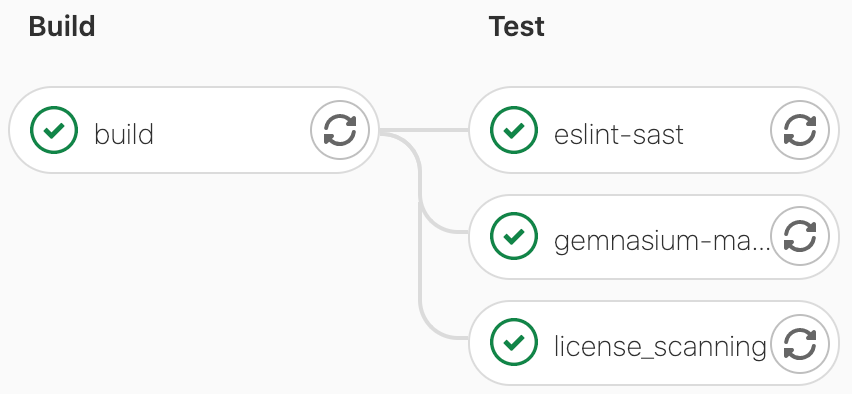Retry the build job
The width and height of the screenshot is (852, 394).
coord(340,130)
